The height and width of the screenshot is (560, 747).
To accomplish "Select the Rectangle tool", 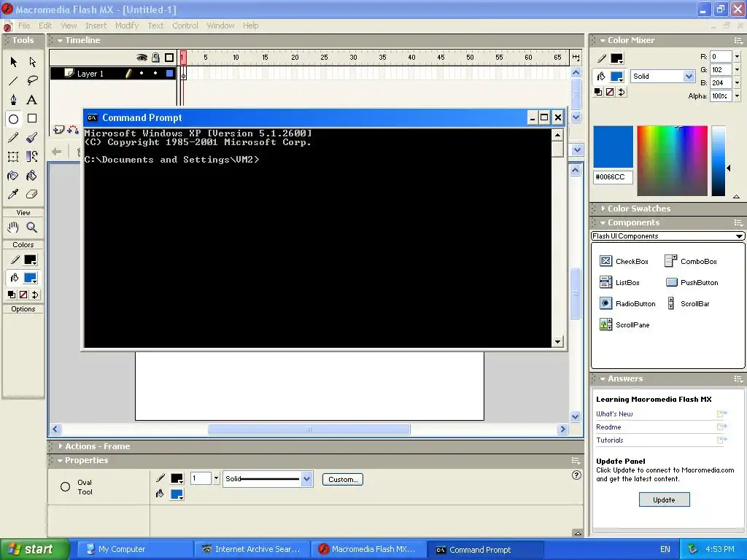I will (x=32, y=119).
